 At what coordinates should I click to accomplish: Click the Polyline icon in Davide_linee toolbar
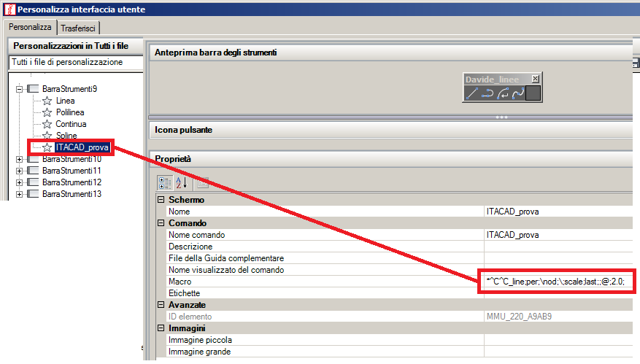tap(487, 93)
